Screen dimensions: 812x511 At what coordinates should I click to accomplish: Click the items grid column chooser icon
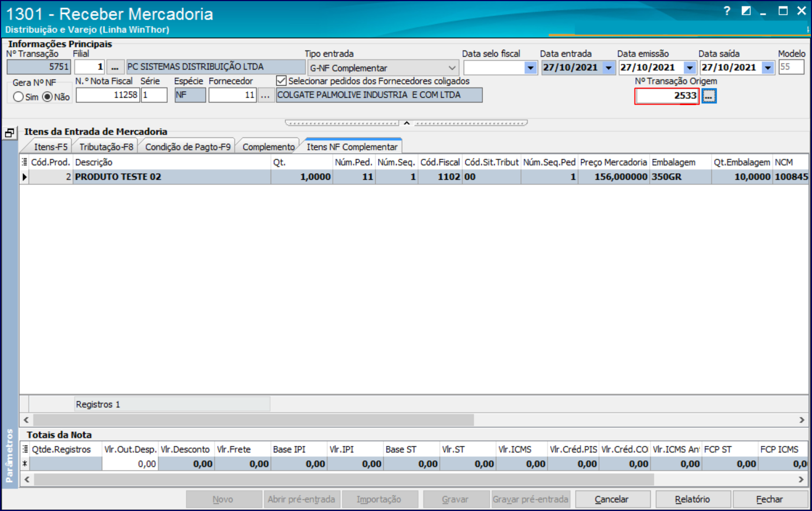click(24, 162)
